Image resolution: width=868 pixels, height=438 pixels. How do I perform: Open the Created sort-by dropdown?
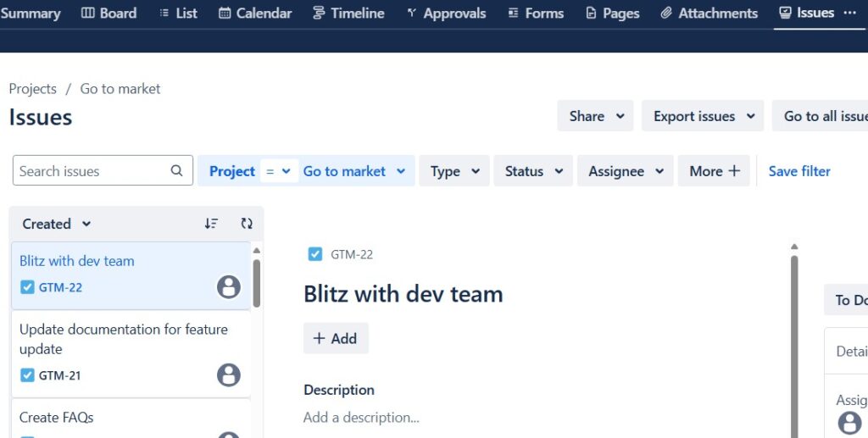pyautogui.click(x=57, y=224)
